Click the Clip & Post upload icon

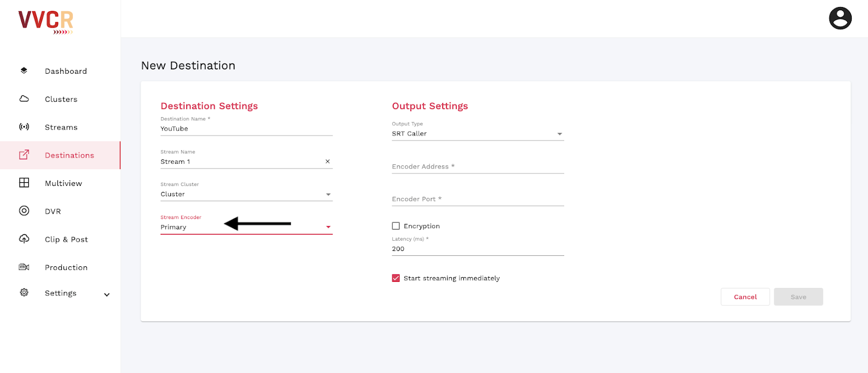pos(24,239)
